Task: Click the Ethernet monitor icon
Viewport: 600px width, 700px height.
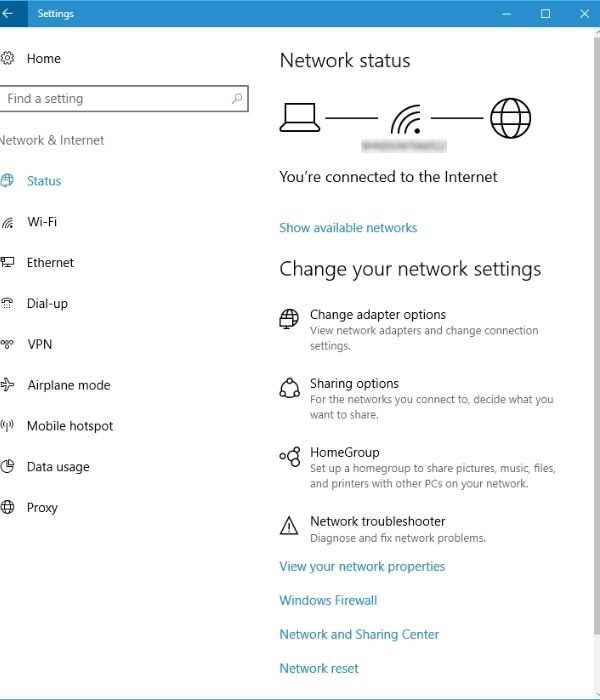Action: (x=7, y=263)
